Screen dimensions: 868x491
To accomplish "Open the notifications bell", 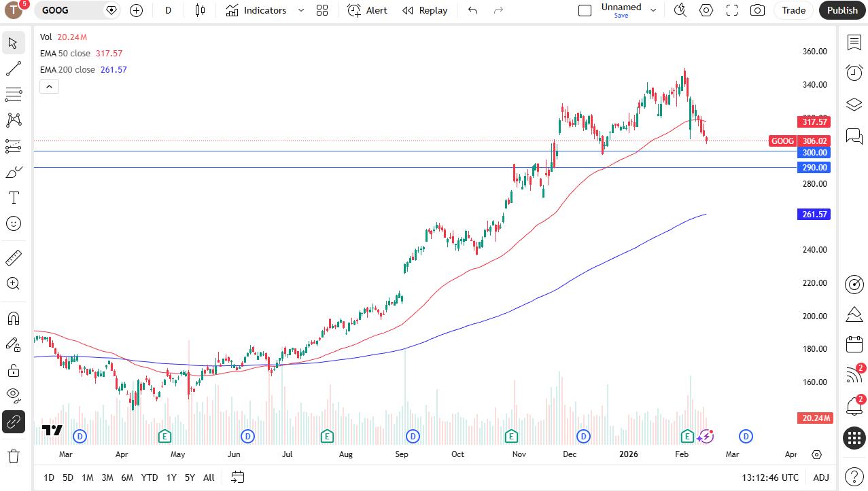I will click(x=854, y=407).
